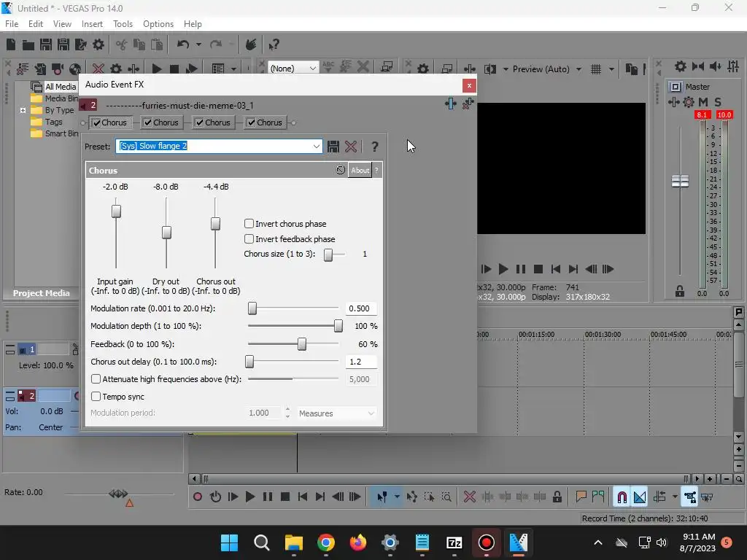This screenshot has width=747, height=560.
Task: Open the Tools menu
Action: [123, 24]
